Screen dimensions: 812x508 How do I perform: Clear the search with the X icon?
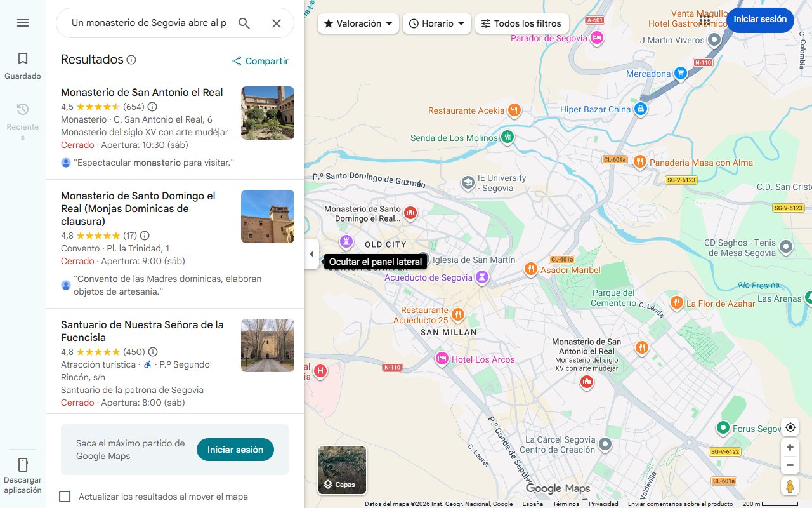tap(277, 23)
